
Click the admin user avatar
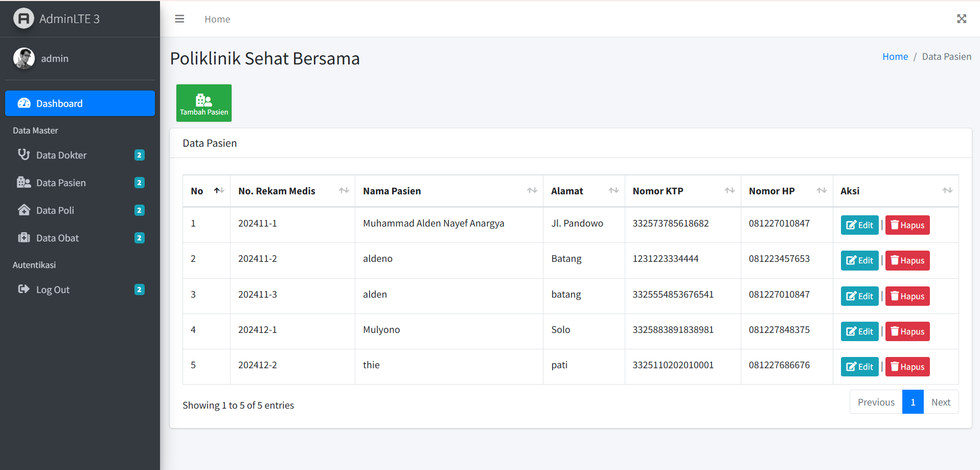[x=24, y=58]
